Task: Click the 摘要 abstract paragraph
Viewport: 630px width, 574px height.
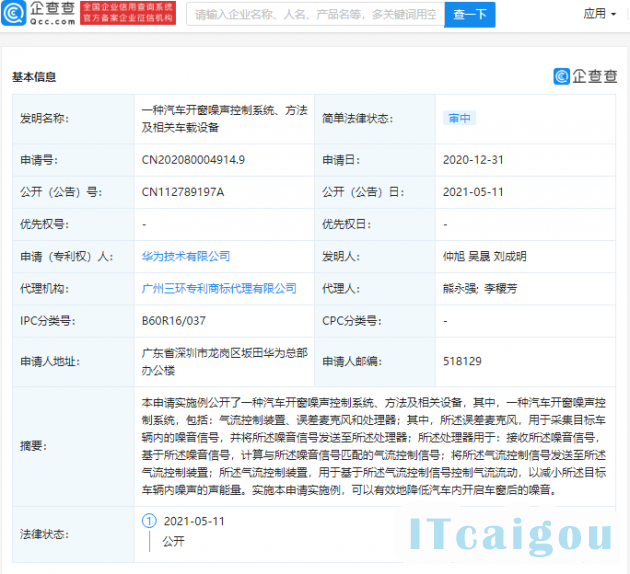Action: [x=374, y=446]
